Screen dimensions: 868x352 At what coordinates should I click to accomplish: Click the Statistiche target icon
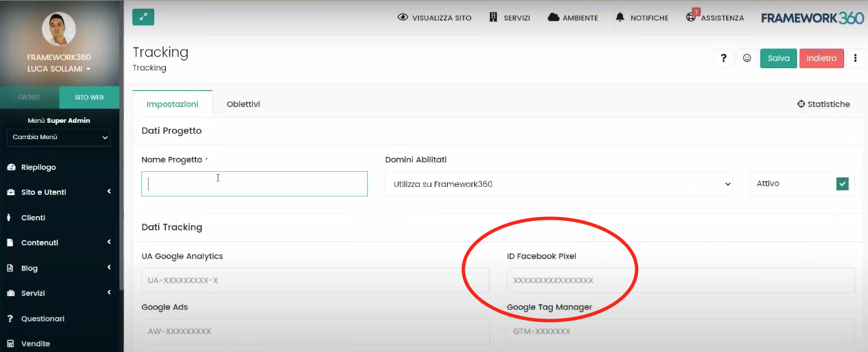click(x=801, y=104)
